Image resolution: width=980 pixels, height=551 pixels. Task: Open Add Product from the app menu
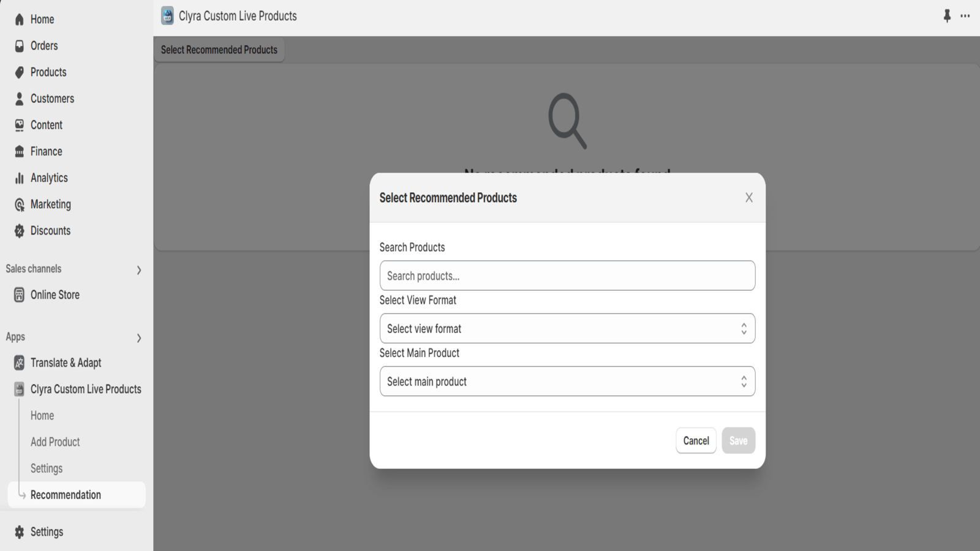pos(55,441)
